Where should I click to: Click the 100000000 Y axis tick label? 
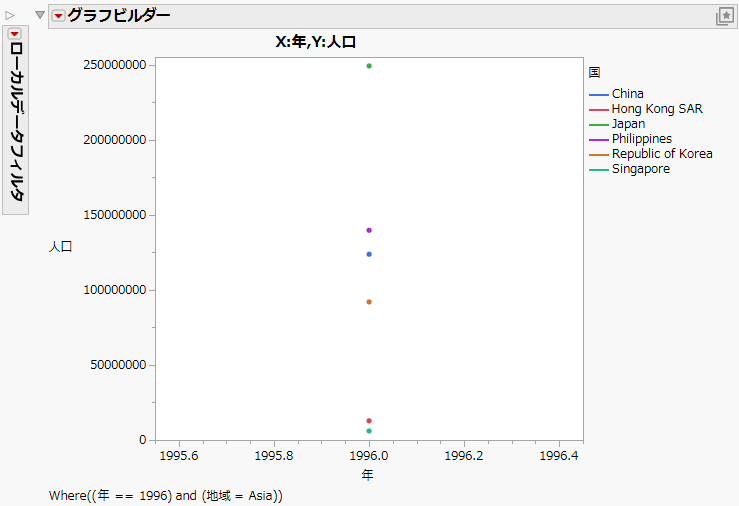pos(115,290)
